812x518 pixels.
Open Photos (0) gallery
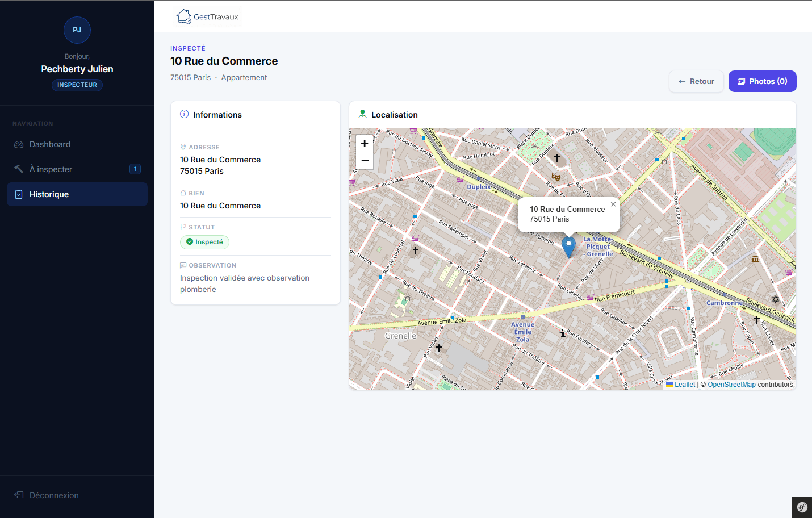pyautogui.click(x=762, y=81)
